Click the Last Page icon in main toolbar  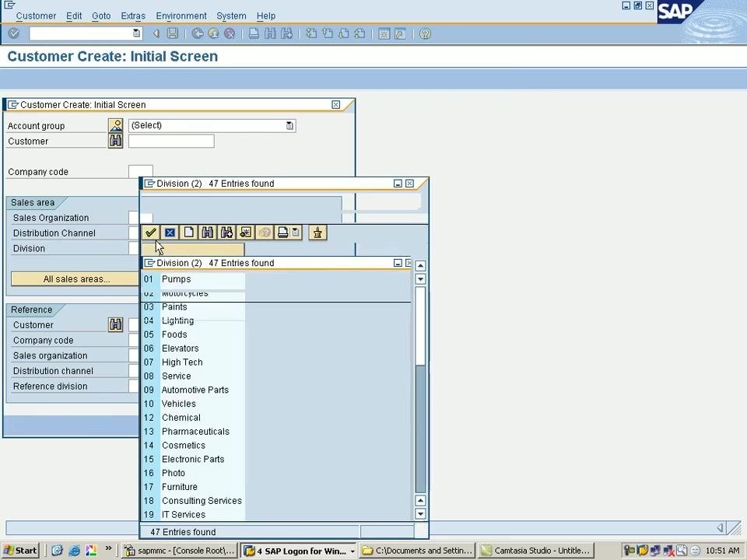pyautogui.click(x=359, y=33)
